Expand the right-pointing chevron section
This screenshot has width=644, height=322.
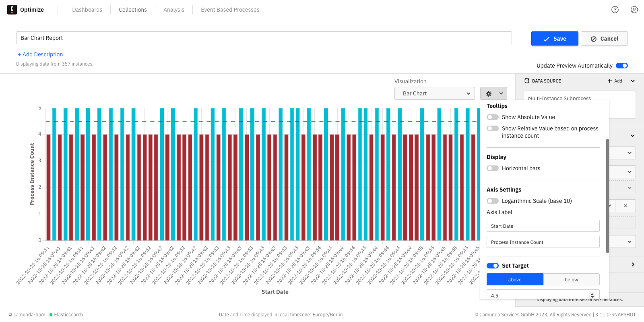point(633,264)
